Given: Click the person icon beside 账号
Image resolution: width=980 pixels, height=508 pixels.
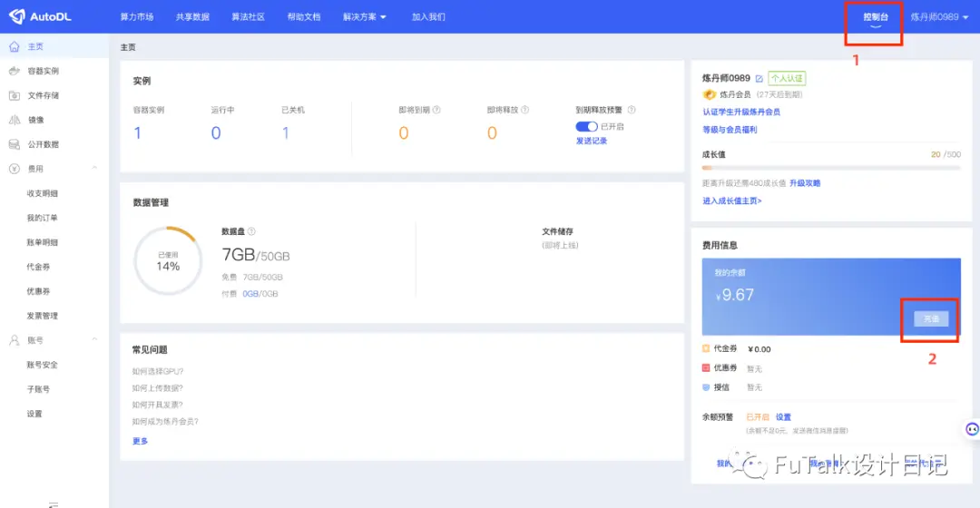Looking at the screenshot, I should pyautogui.click(x=15, y=340).
